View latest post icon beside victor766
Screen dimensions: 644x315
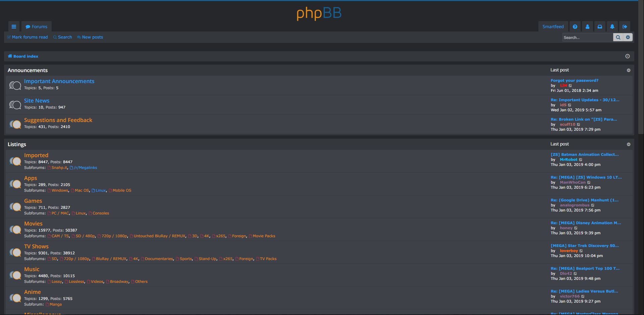point(583,297)
